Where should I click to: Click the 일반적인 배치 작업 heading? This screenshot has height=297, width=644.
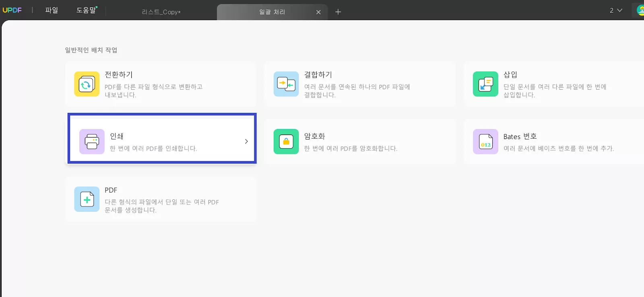(x=91, y=50)
